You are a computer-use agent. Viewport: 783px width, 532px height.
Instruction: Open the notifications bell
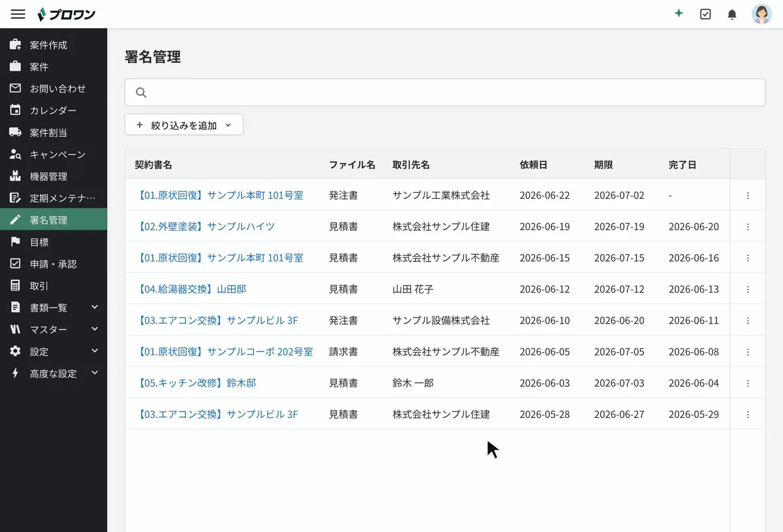732,14
